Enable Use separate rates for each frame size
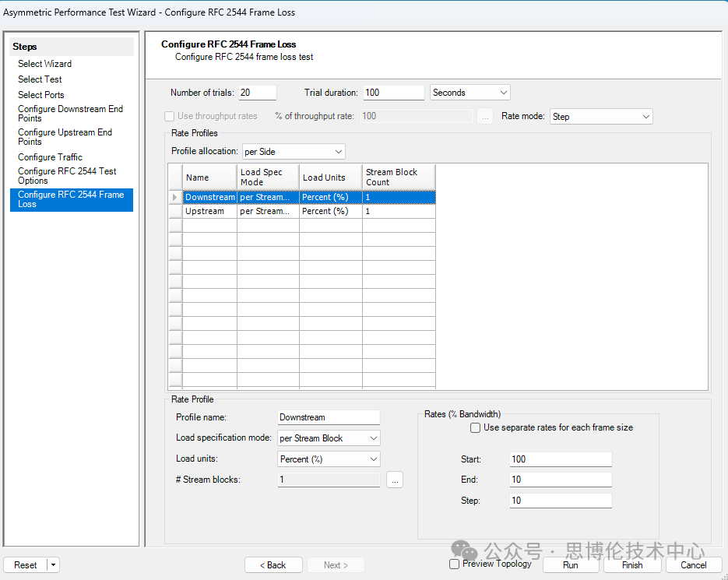The width and height of the screenshot is (728, 580). (x=476, y=428)
